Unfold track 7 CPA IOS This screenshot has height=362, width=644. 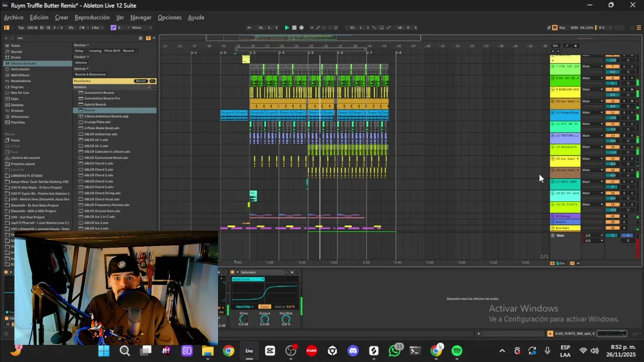tap(553, 66)
